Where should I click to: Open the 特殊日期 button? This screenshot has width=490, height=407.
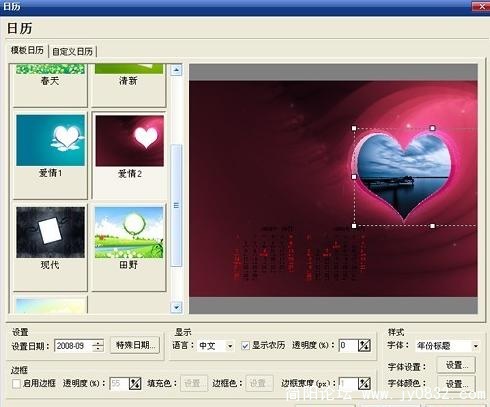[x=135, y=345]
